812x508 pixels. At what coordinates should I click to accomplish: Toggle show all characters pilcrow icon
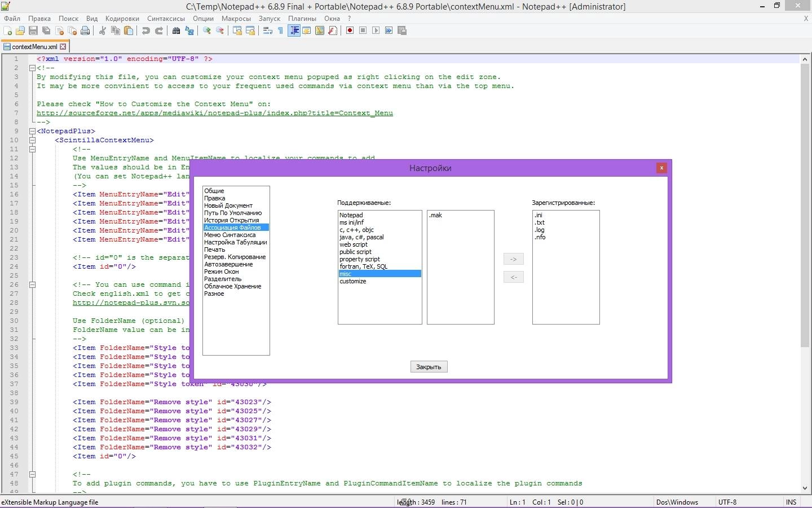pyautogui.click(x=280, y=30)
